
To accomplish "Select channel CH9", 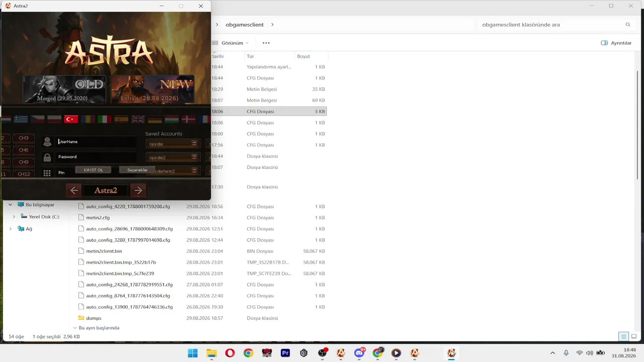I will [x=24, y=162].
